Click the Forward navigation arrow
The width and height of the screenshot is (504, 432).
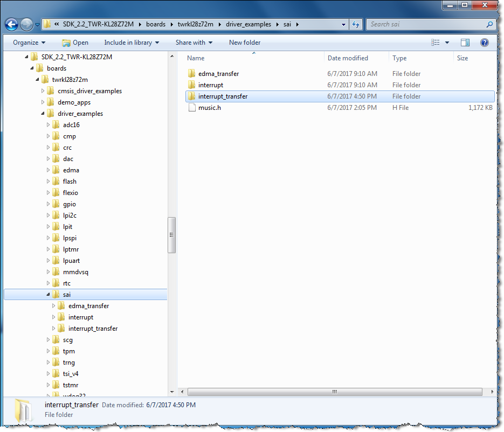point(26,24)
